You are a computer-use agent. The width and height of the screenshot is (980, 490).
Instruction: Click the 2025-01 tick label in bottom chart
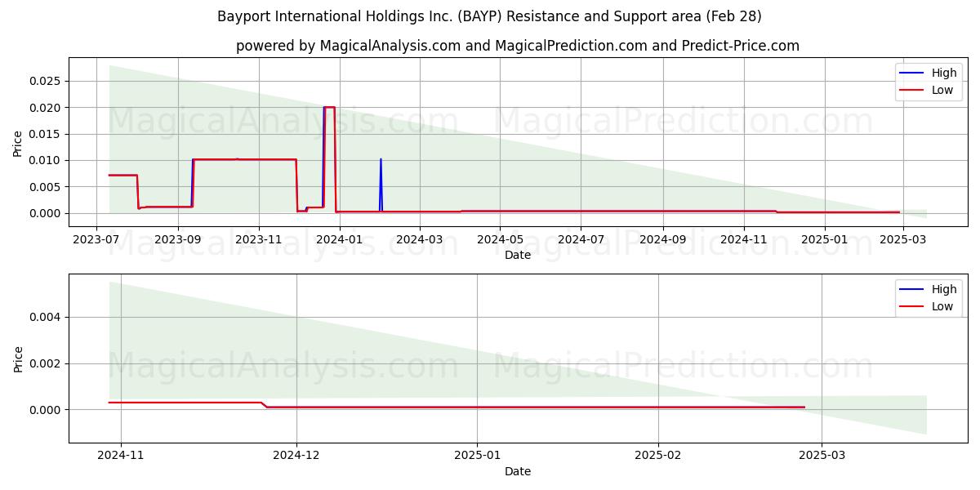click(x=477, y=457)
